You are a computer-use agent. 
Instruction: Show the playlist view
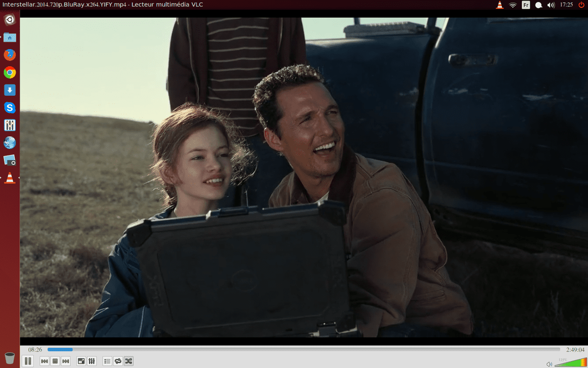pyautogui.click(x=107, y=361)
